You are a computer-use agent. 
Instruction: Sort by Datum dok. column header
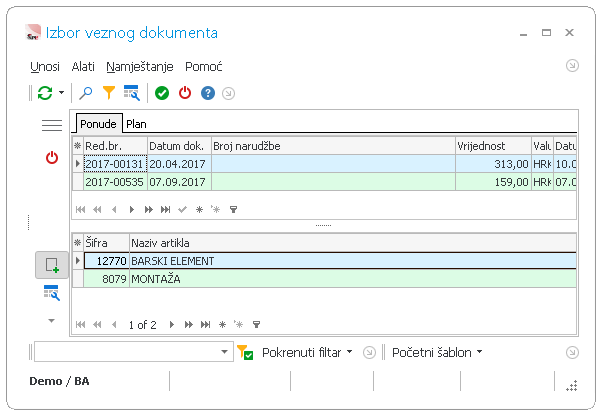(x=179, y=146)
